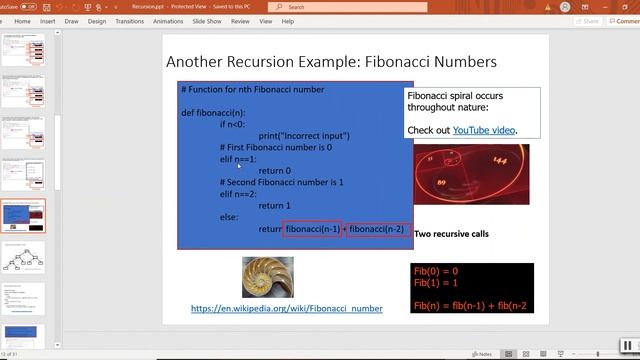Screen dimensions: 640x360
Task: Click the zoom slider handle
Action: pyautogui.click(x=598, y=354)
